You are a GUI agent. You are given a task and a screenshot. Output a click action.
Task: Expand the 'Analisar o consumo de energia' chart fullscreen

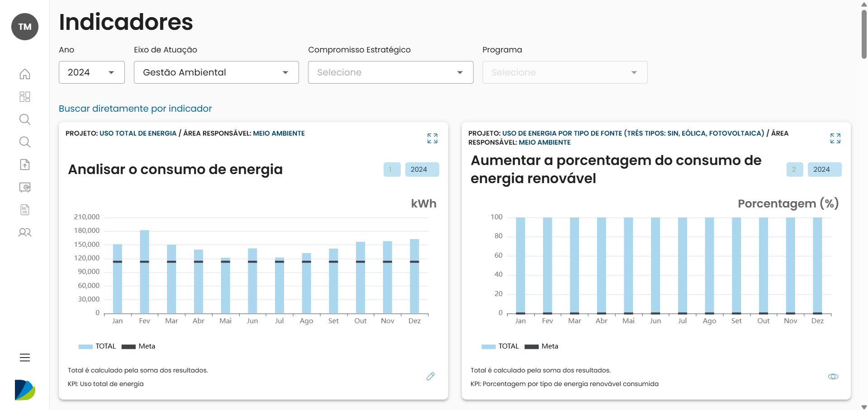432,138
